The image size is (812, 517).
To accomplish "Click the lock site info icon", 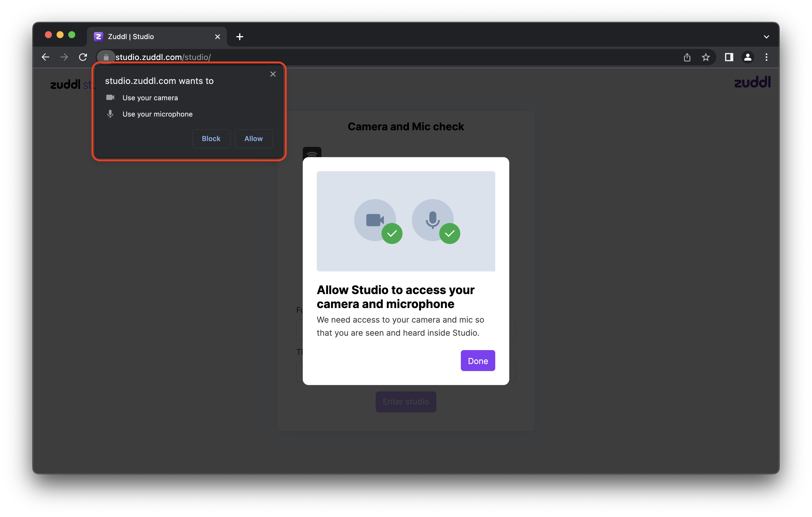I will tap(106, 57).
